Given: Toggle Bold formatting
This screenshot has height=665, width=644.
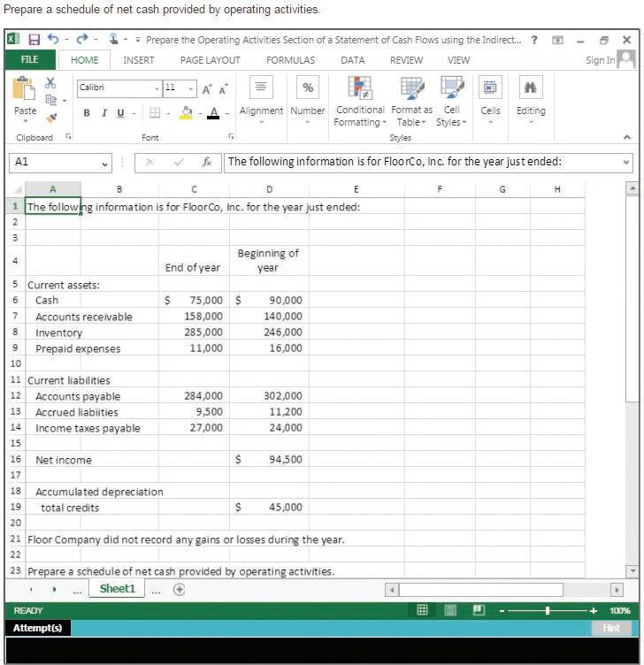Looking at the screenshot, I should (87, 113).
